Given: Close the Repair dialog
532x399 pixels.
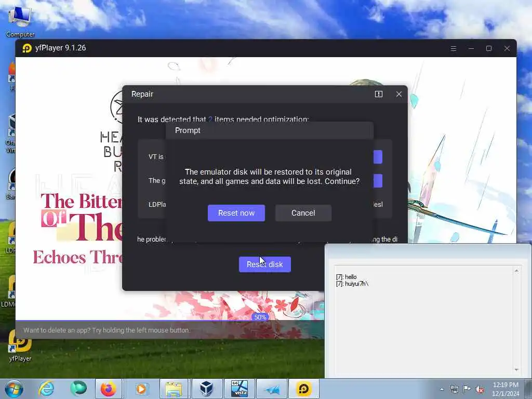Looking at the screenshot, I should [399, 95].
